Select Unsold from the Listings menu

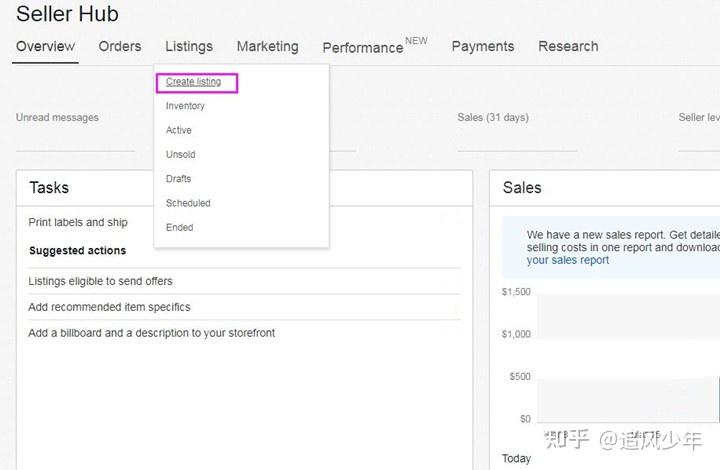(181, 154)
